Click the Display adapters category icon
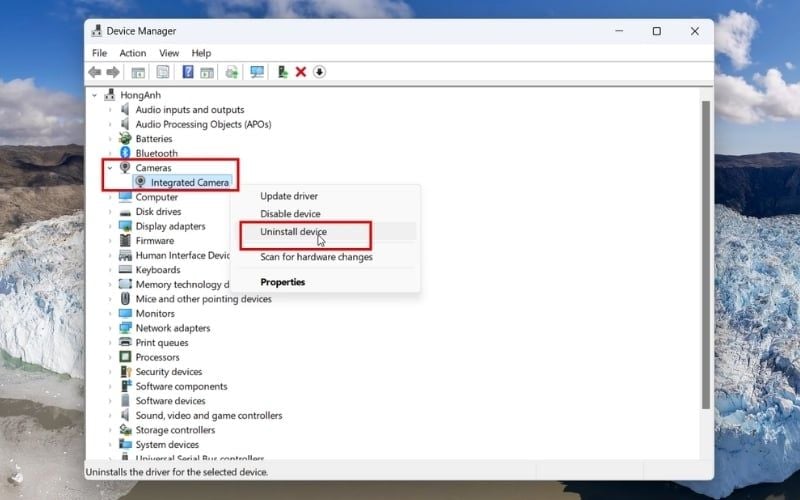The width and height of the screenshot is (800, 500). click(125, 226)
